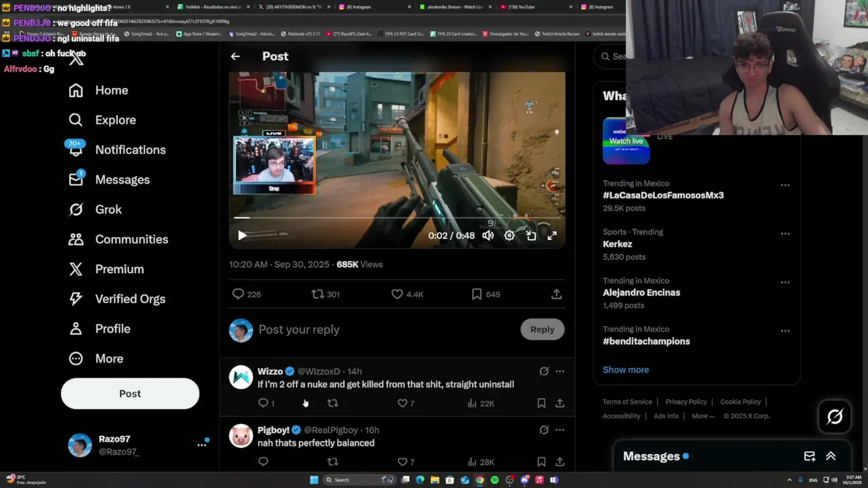Open more options on Wizzo's reply

point(559,371)
